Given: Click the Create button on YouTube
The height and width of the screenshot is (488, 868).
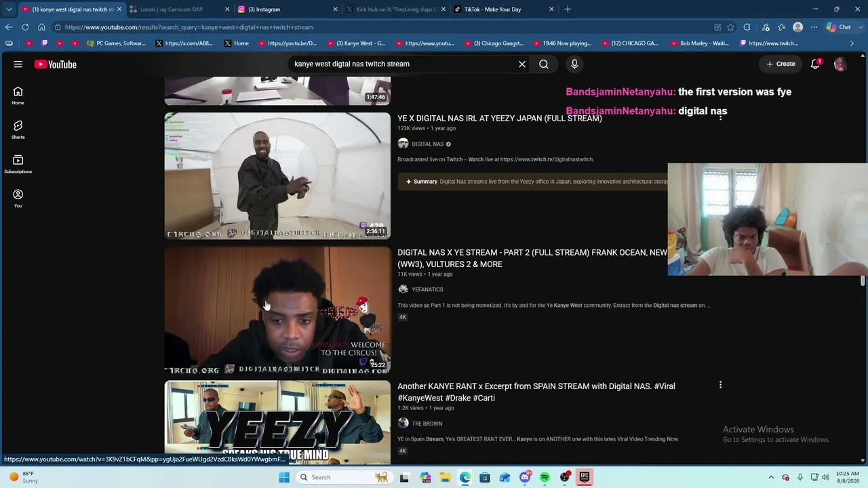Looking at the screenshot, I should point(781,64).
